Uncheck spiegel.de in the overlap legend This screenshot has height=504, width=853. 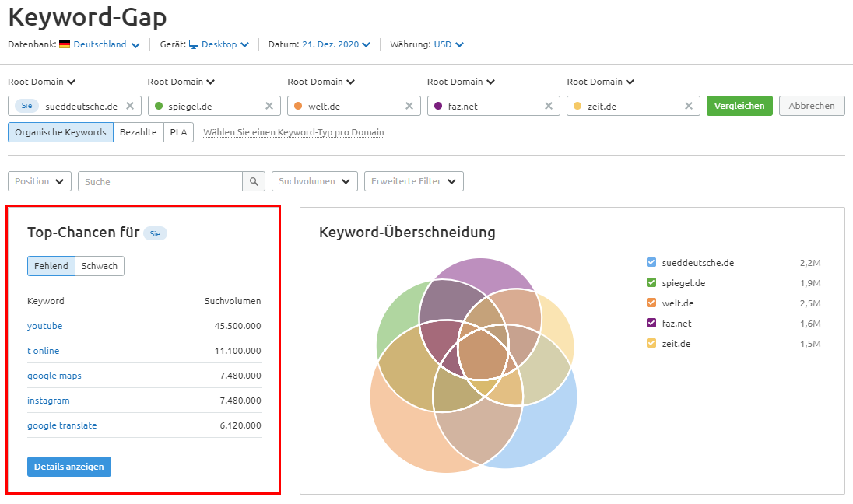651,282
